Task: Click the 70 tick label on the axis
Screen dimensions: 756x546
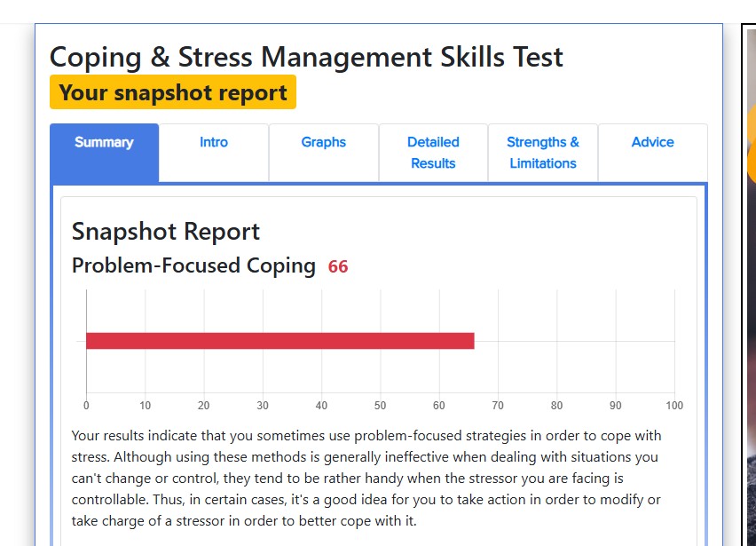Action: tap(498, 406)
